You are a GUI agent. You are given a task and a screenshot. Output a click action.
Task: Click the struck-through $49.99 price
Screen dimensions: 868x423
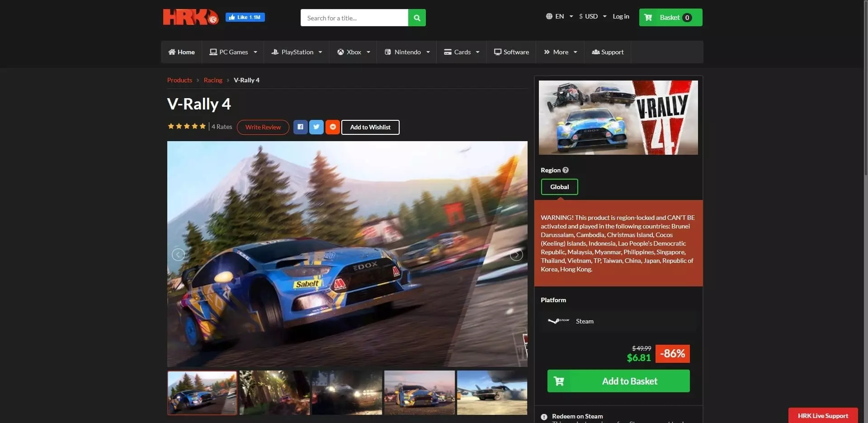(x=642, y=348)
